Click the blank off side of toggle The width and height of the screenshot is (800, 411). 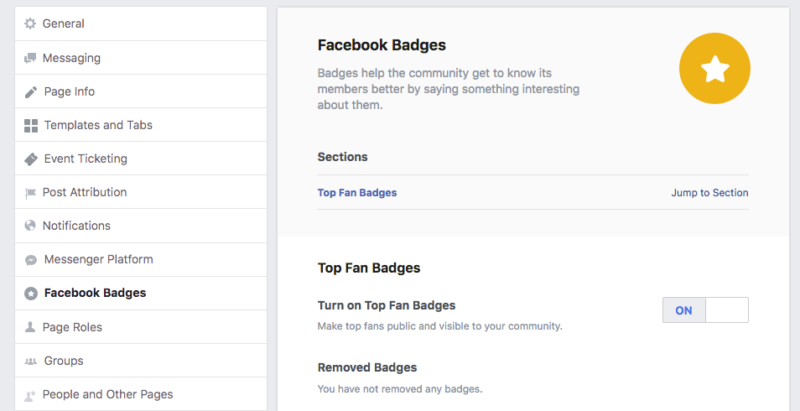tap(727, 310)
